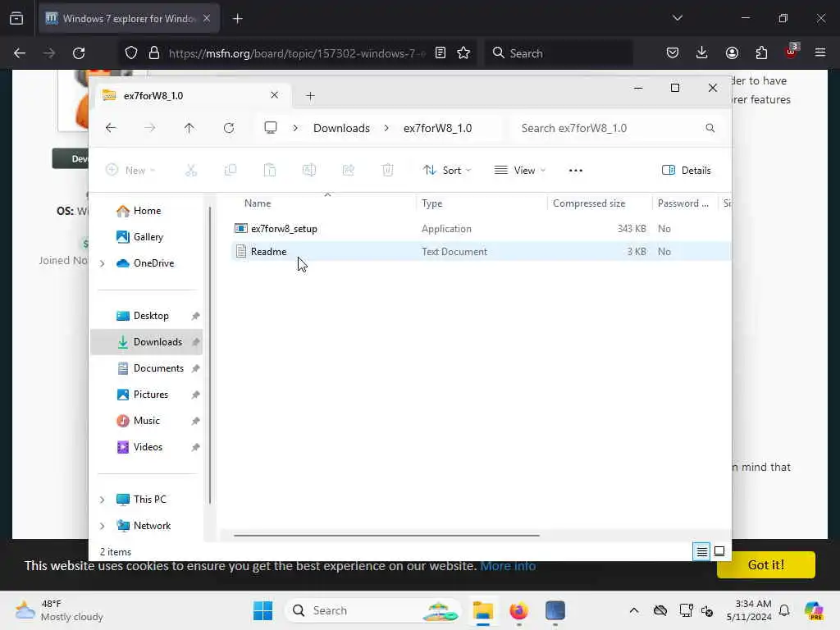Click the Firefox Search box
This screenshot has height=630, width=840.
click(559, 53)
